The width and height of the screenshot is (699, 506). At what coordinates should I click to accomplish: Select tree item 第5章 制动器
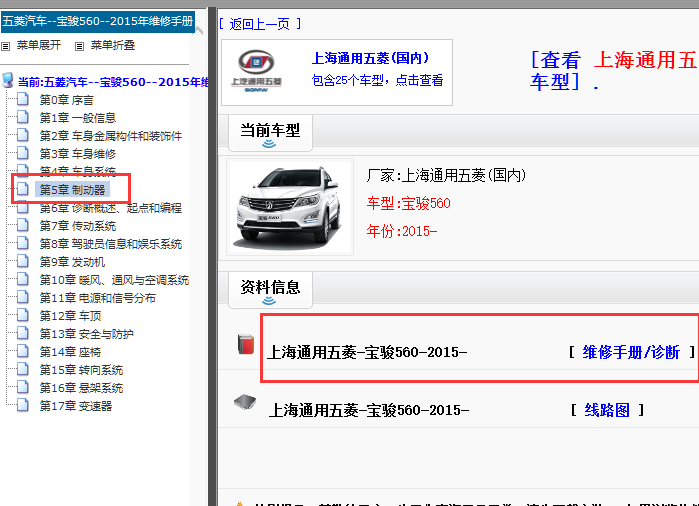[x=72, y=190]
